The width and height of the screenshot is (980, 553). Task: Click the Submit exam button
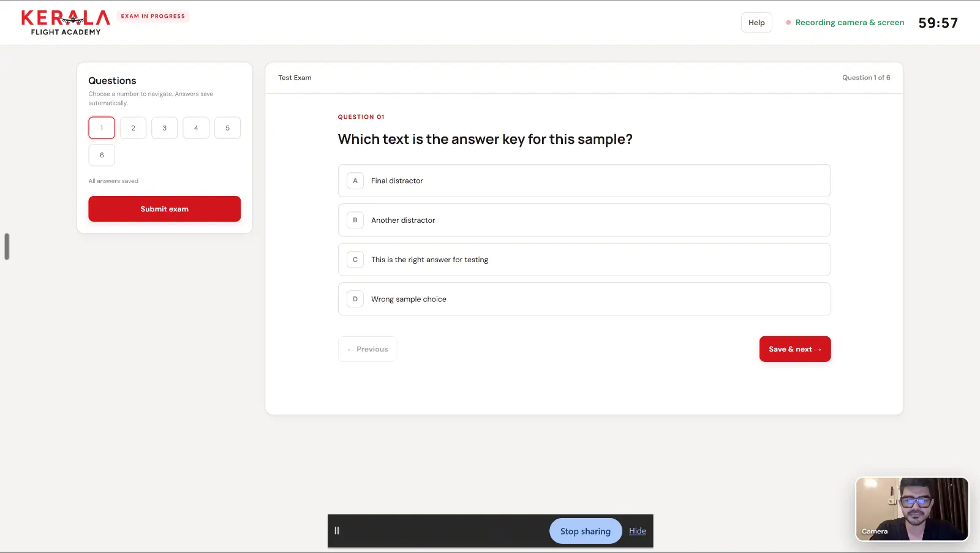coord(165,209)
